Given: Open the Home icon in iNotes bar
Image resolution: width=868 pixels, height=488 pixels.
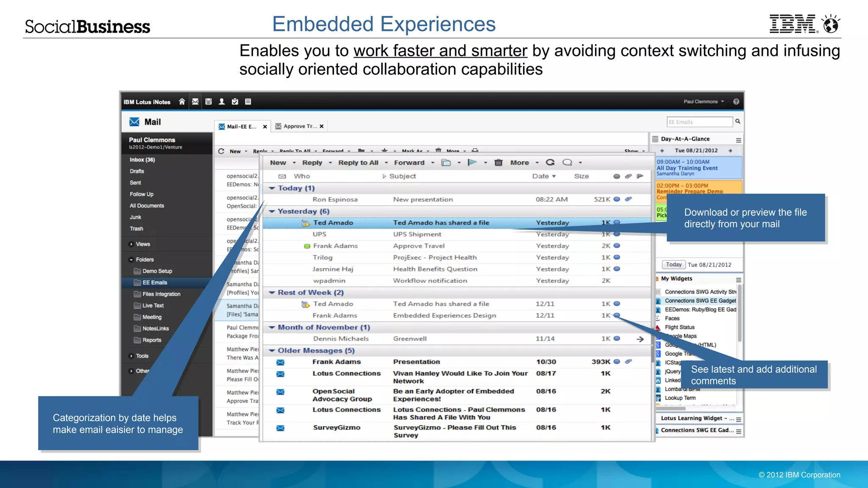Looking at the screenshot, I should click(182, 102).
